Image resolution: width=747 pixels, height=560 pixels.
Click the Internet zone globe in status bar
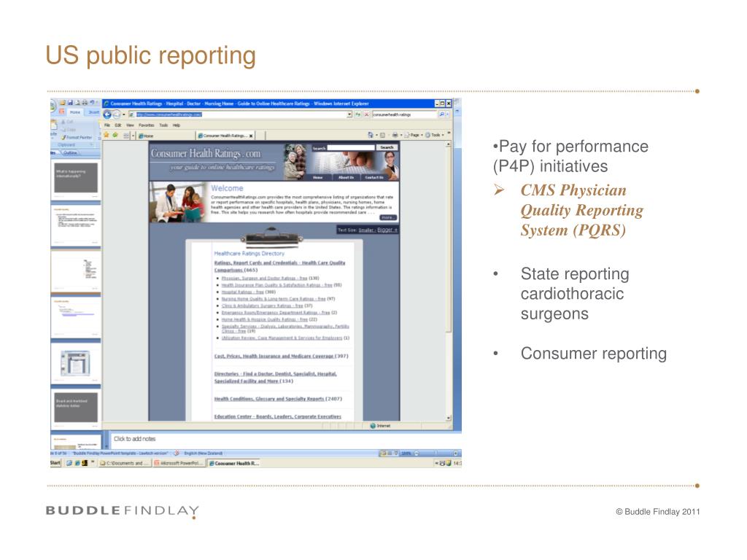373,426
